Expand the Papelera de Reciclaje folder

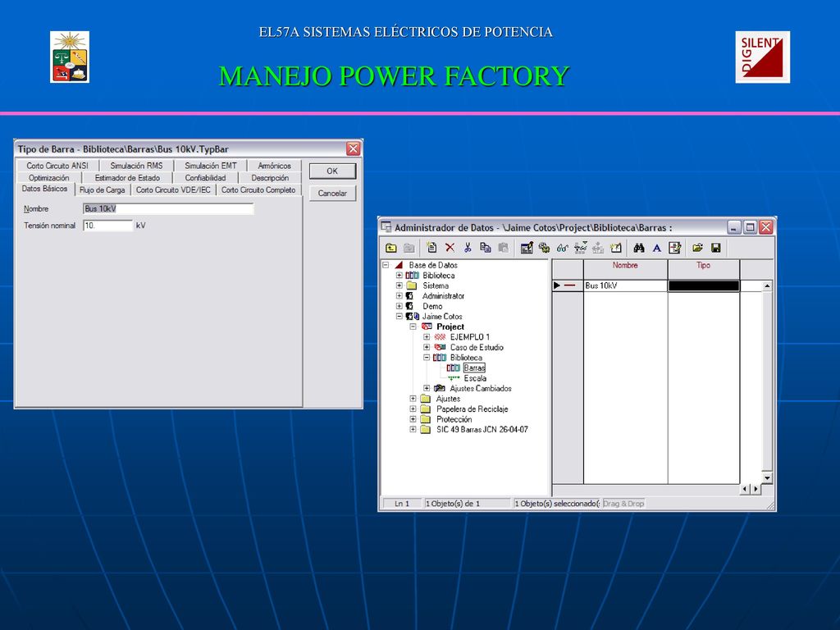[413, 409]
